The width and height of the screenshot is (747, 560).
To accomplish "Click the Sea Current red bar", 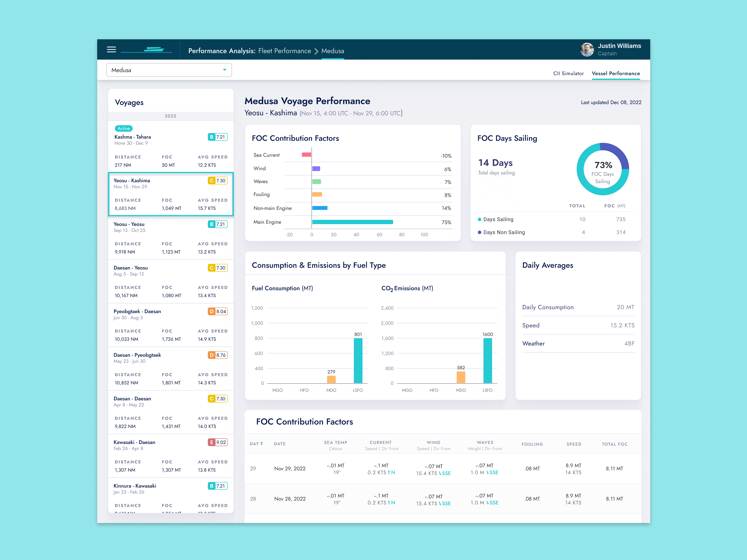I will click(x=306, y=155).
